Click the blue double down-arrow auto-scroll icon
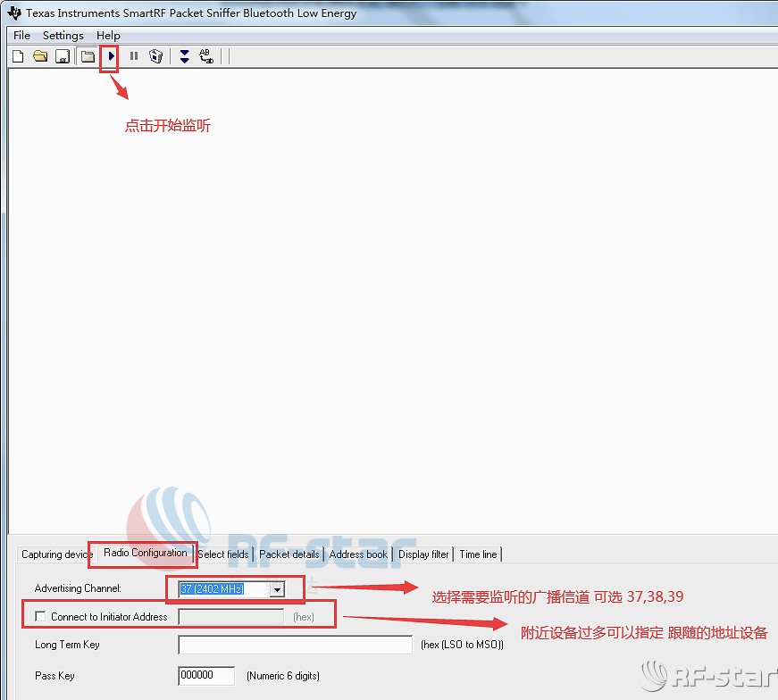Screen dimensions: 778x700 tap(185, 56)
